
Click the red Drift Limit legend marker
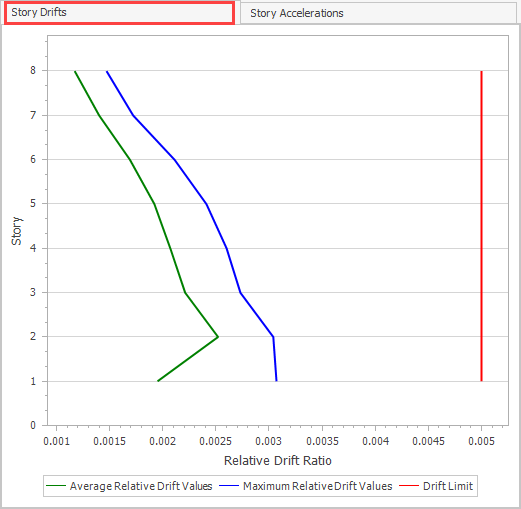(x=409, y=486)
